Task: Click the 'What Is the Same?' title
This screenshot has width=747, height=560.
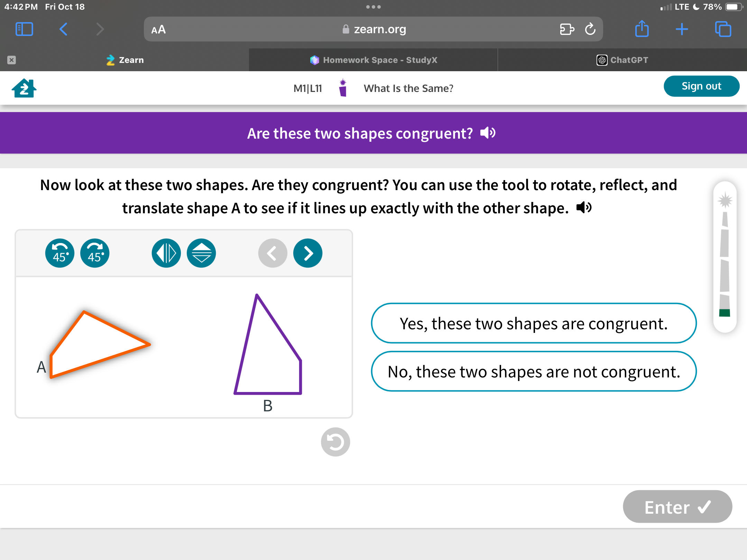Action: [x=408, y=88]
